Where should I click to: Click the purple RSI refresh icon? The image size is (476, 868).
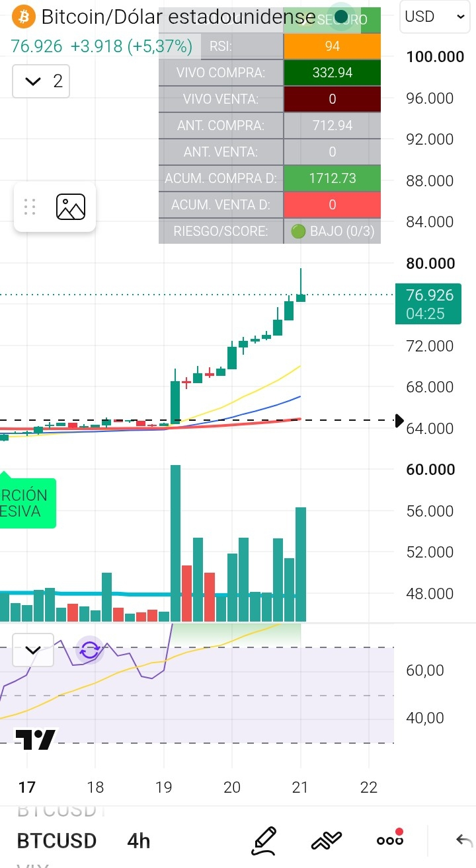(90, 650)
